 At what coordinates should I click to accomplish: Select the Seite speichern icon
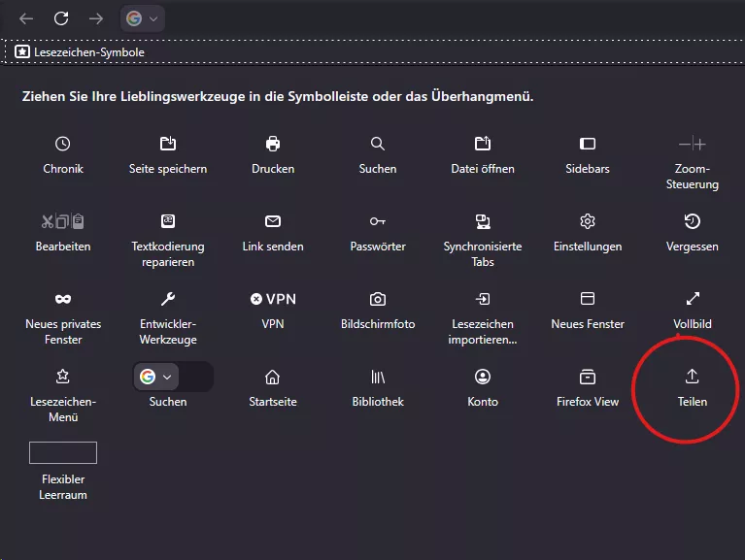(168, 144)
